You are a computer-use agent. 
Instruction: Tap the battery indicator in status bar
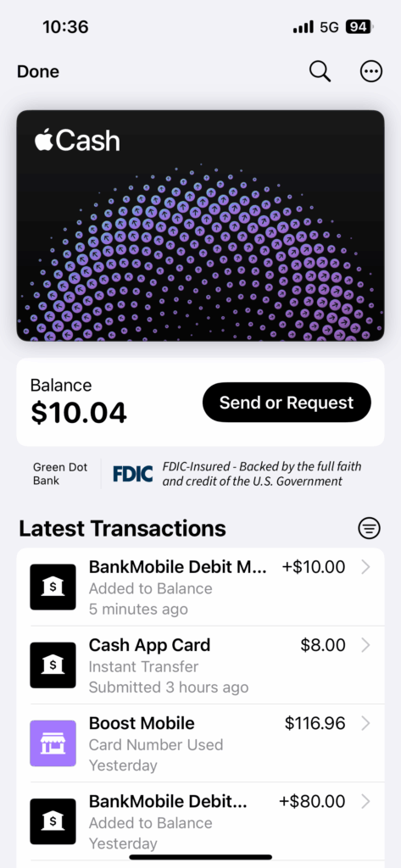[360, 26]
